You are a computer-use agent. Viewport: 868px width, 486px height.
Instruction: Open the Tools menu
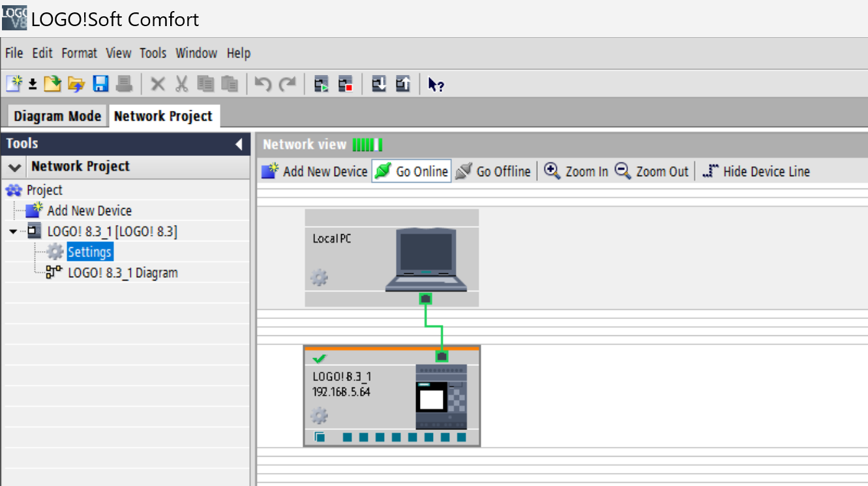coord(153,53)
